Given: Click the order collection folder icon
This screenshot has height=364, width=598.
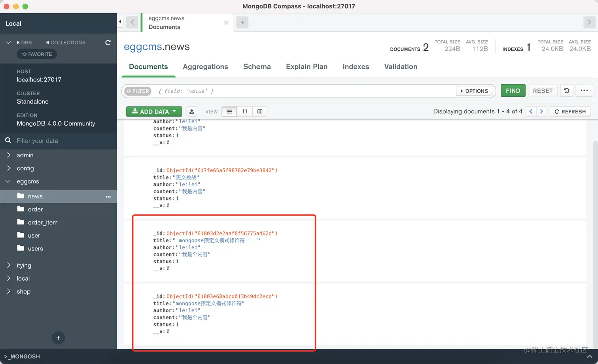Looking at the screenshot, I should [21, 209].
